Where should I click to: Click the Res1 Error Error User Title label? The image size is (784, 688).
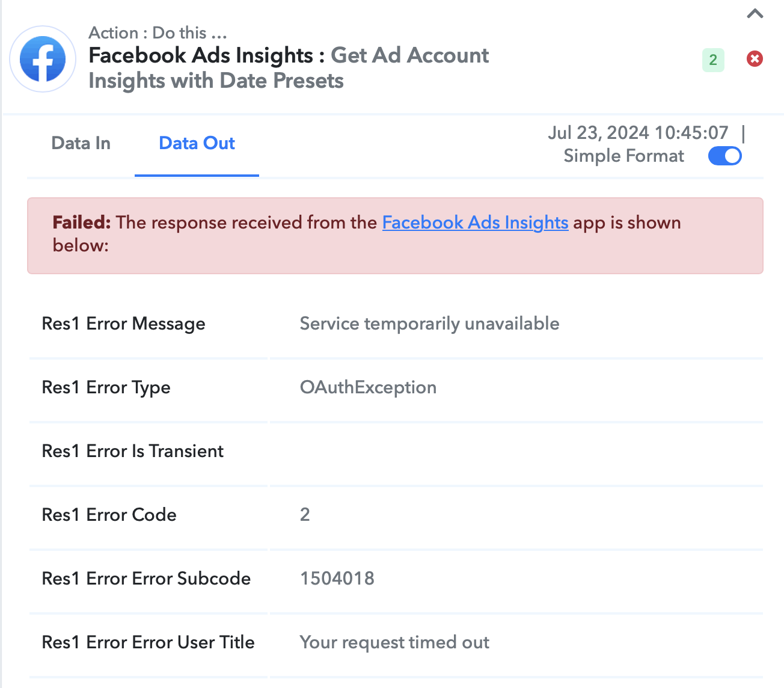tap(148, 642)
